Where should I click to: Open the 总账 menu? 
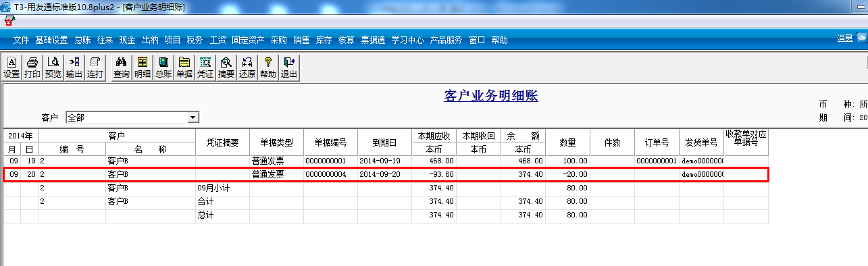click(82, 40)
